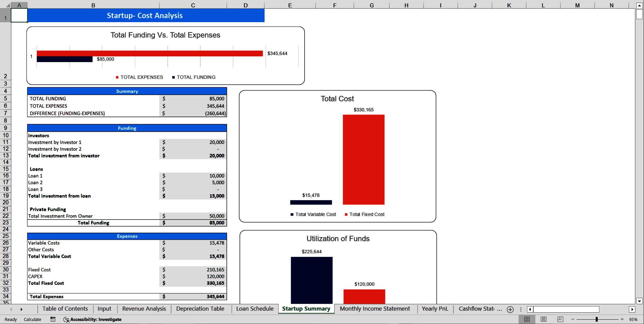Switch to the Input sheet tab
This screenshot has width=644, height=324.
(x=104, y=309)
